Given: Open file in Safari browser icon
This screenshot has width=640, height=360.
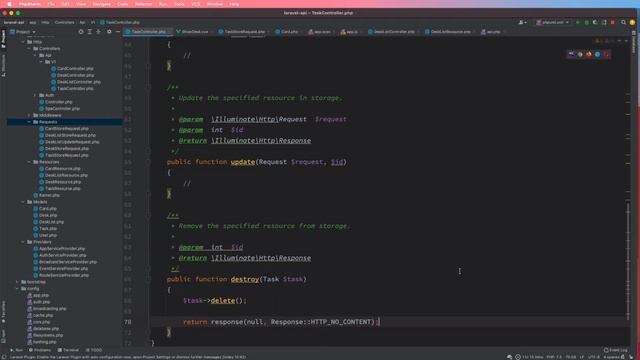Looking at the screenshot, I should (598, 54).
